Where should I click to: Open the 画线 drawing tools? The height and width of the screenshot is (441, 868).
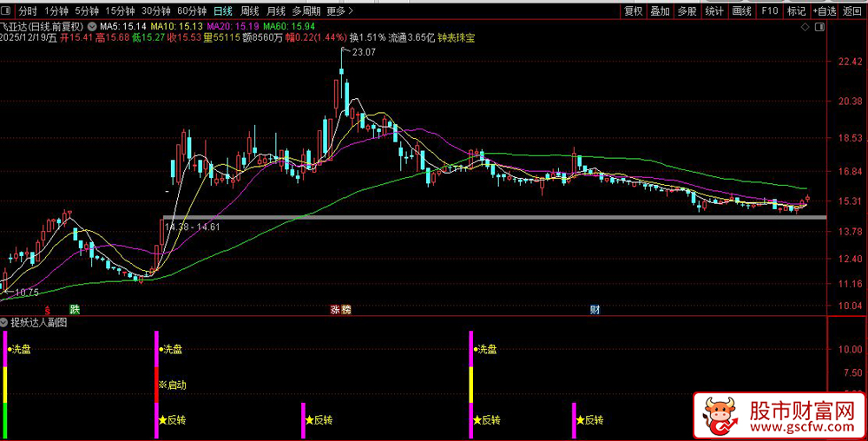click(x=741, y=11)
